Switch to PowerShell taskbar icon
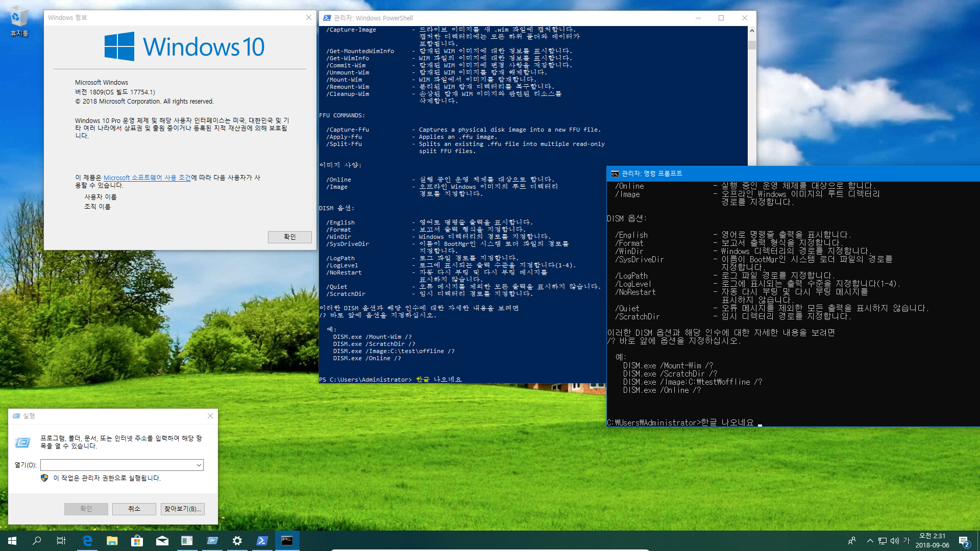 [x=262, y=541]
